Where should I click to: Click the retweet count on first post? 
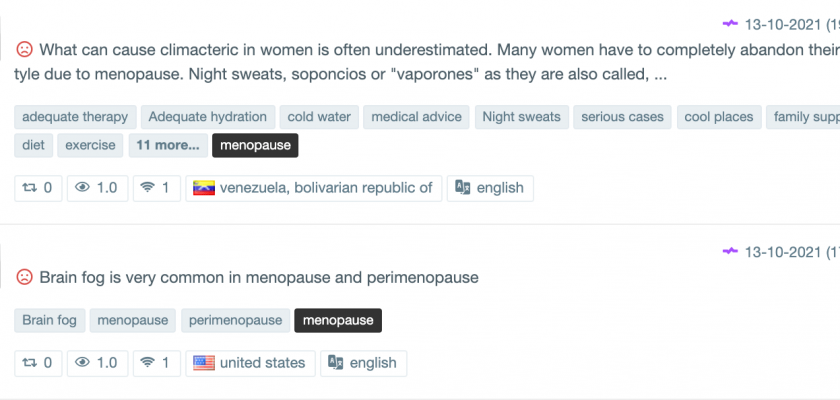coord(38,188)
